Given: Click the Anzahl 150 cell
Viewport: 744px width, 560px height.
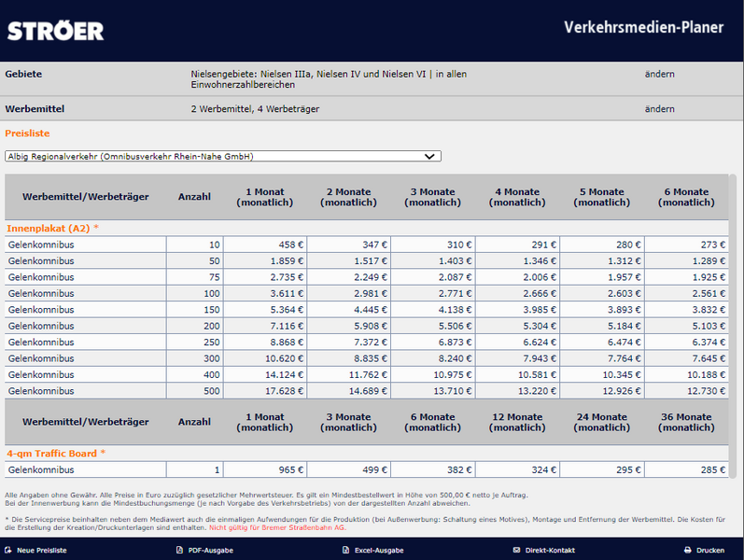Looking at the screenshot, I should click(195, 310).
